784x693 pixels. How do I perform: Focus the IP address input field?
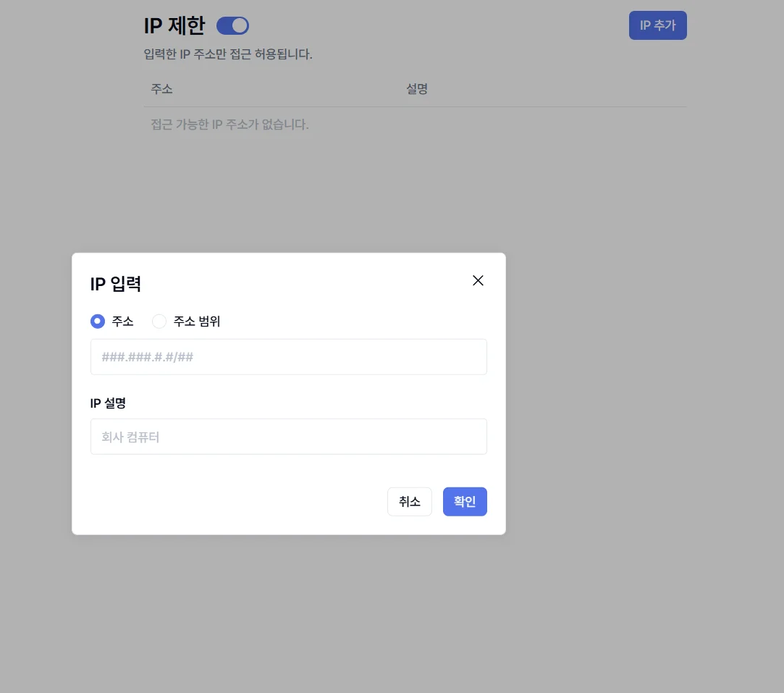tap(288, 357)
